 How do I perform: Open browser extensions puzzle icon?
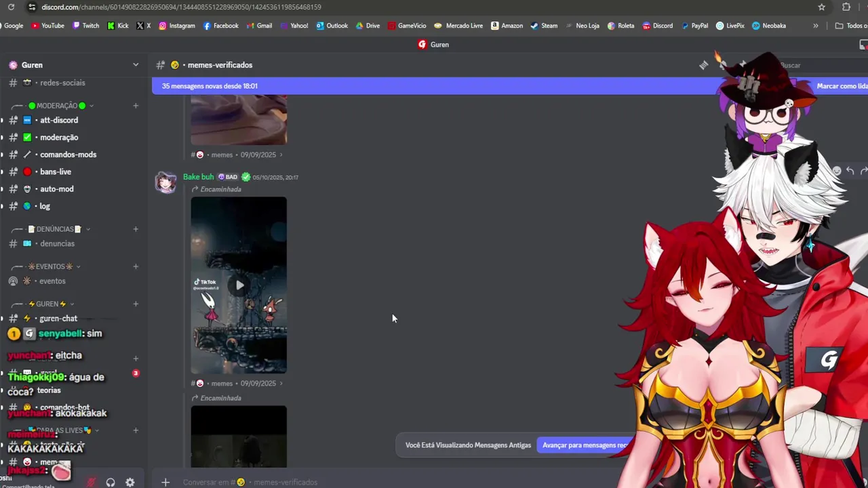click(846, 7)
